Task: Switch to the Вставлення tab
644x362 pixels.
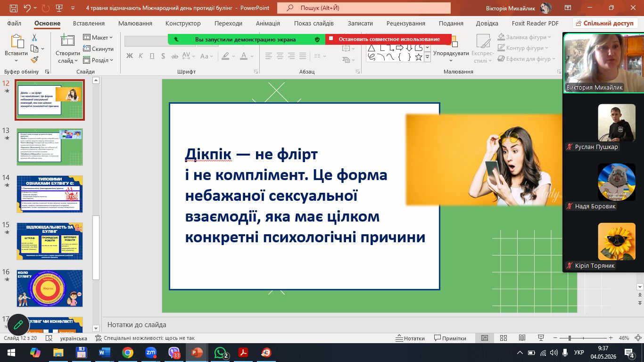Action: [x=89, y=24]
